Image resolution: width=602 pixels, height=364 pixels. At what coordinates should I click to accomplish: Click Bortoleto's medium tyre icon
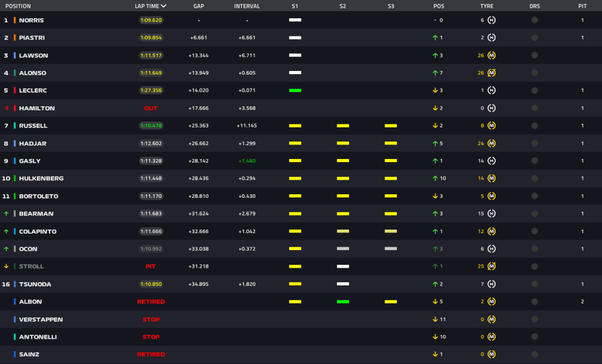point(491,196)
